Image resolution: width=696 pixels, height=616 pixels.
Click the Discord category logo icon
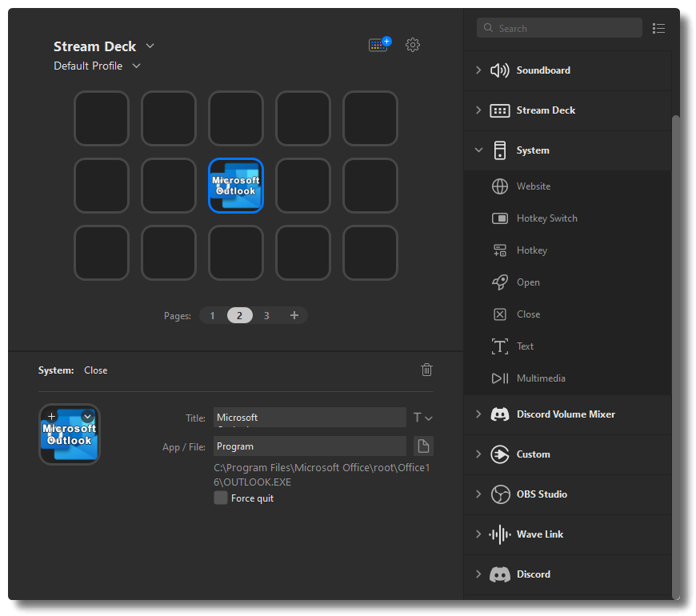pyautogui.click(x=500, y=574)
